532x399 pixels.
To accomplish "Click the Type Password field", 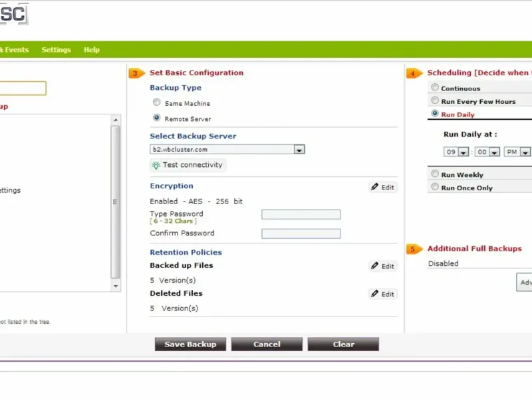I will [x=301, y=214].
